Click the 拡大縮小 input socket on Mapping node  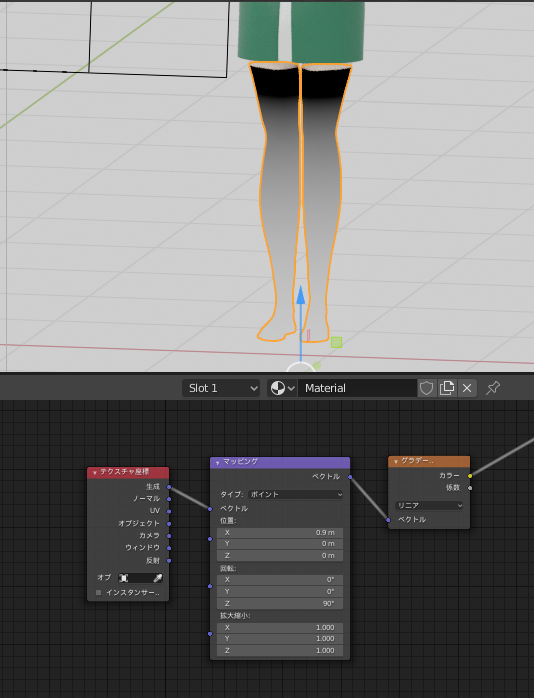point(210,634)
